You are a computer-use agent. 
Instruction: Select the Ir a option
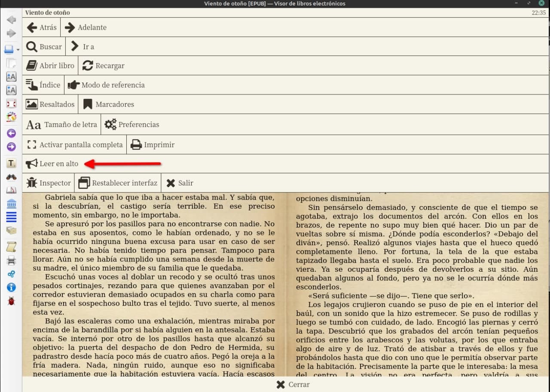point(82,46)
